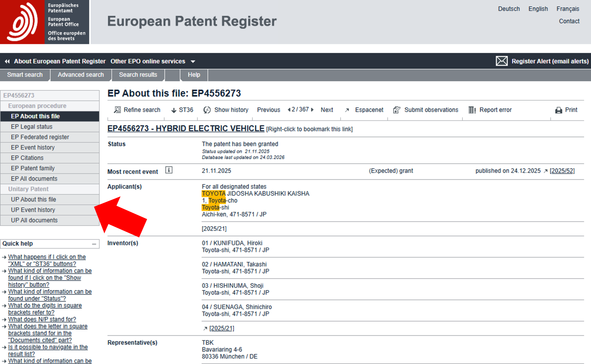
Task: Click the Print printer icon
Action: click(x=558, y=110)
